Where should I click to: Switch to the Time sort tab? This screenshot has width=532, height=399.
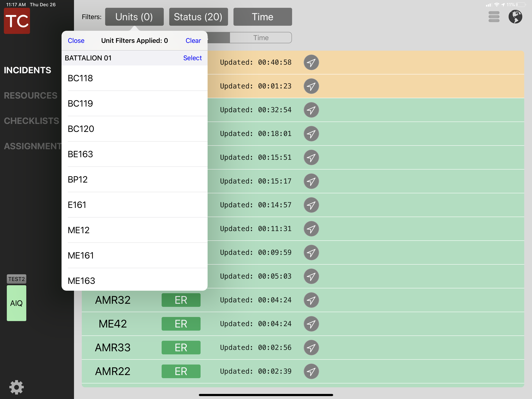click(261, 38)
